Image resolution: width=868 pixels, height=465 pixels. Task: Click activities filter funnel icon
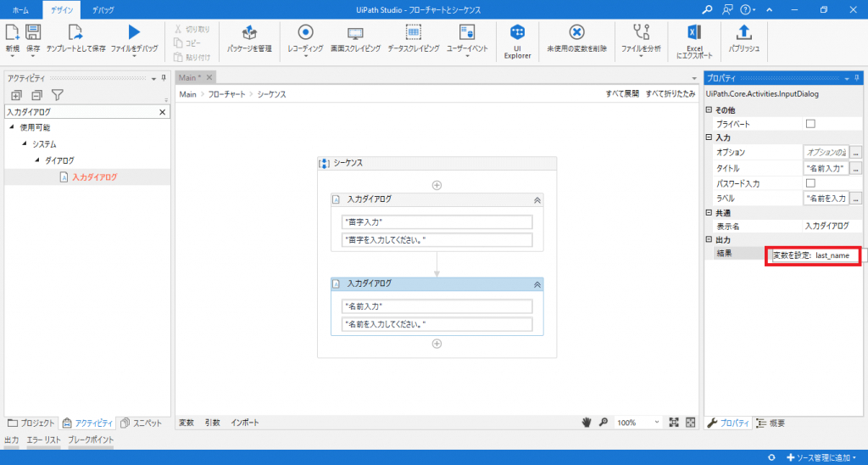click(57, 95)
